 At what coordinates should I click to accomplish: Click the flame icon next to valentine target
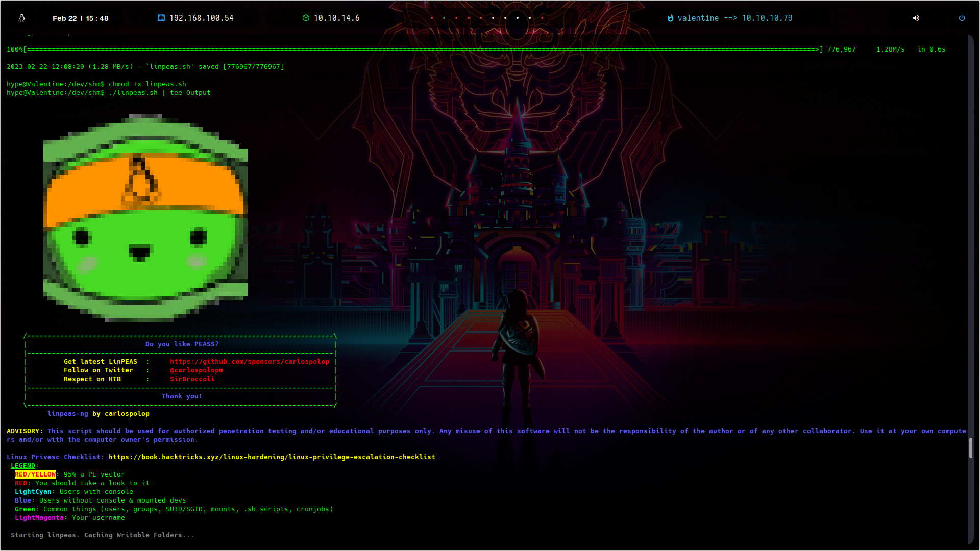point(670,18)
